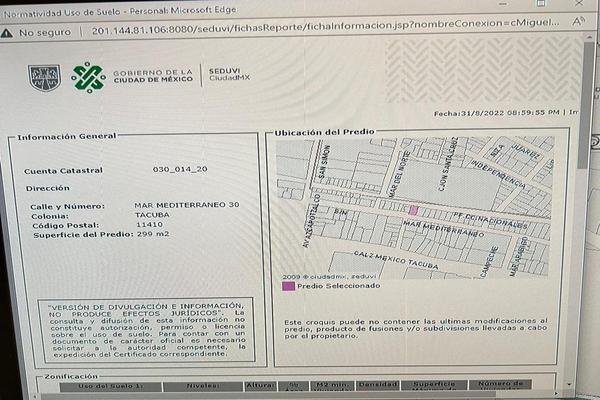Click the 'Niveles' column header
The width and height of the screenshot is (600, 400).
tap(204, 386)
